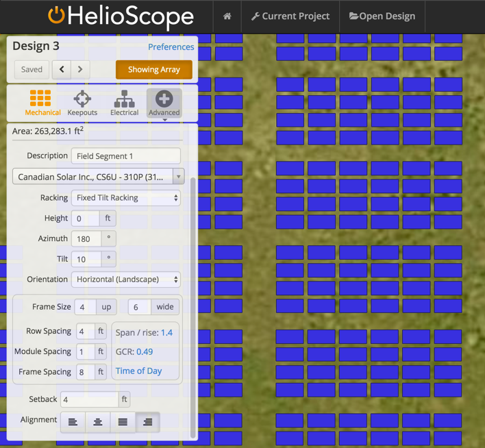Screen dimensions: 485x448
Task: Click the GCR value 0.49
Action: pos(145,352)
